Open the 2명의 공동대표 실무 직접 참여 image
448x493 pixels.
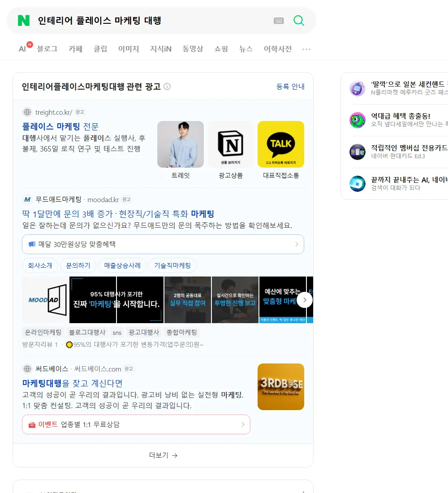188,300
